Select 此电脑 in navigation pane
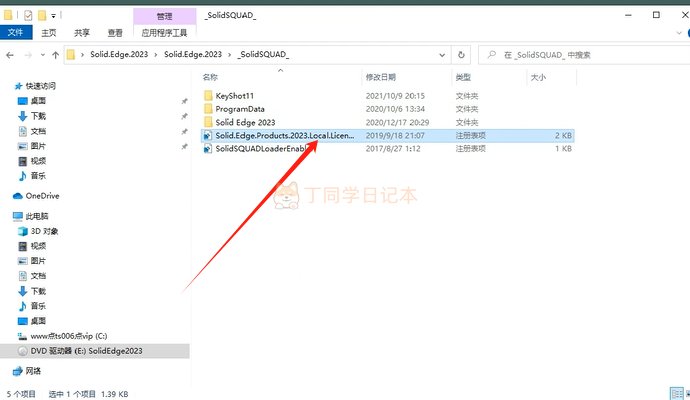 pyautogui.click(x=37, y=216)
